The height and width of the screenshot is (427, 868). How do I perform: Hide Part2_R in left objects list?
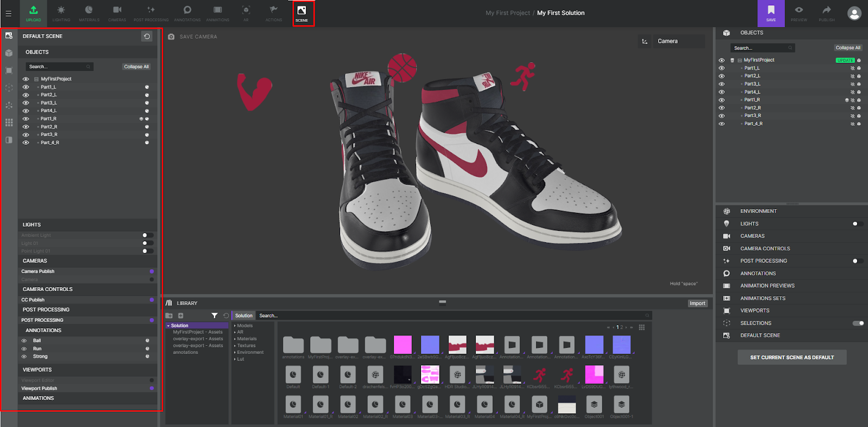point(25,127)
